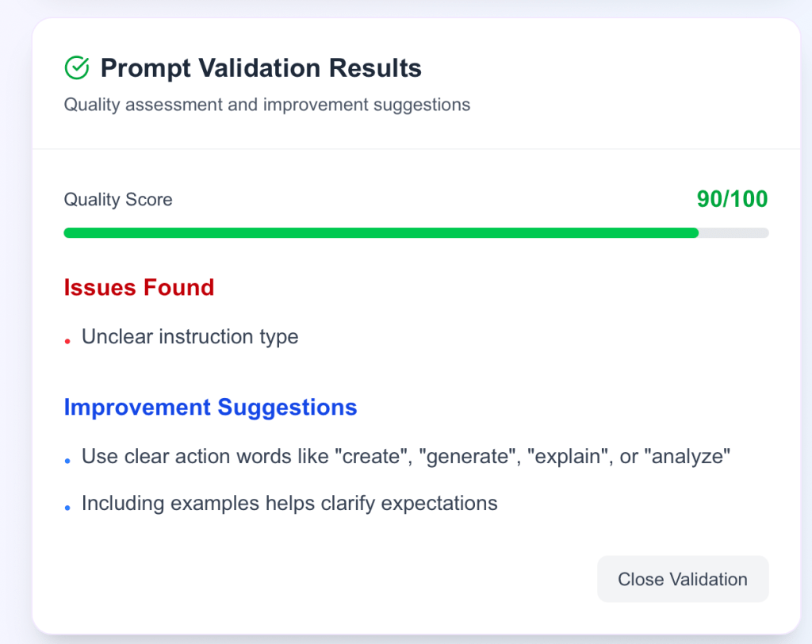Select the 90/100 score value
Screen dimensions: 812x644
[x=732, y=199]
